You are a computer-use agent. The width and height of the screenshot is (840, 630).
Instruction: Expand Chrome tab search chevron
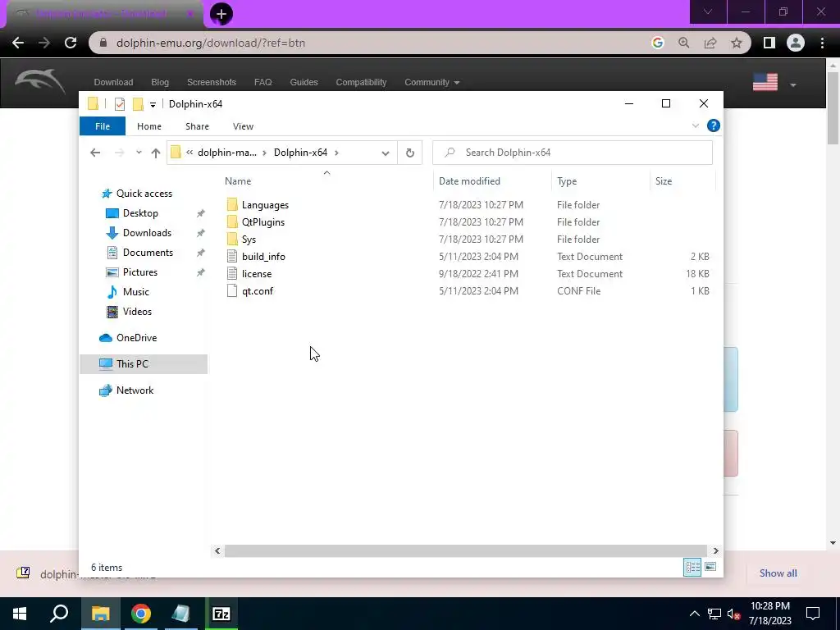point(708,11)
